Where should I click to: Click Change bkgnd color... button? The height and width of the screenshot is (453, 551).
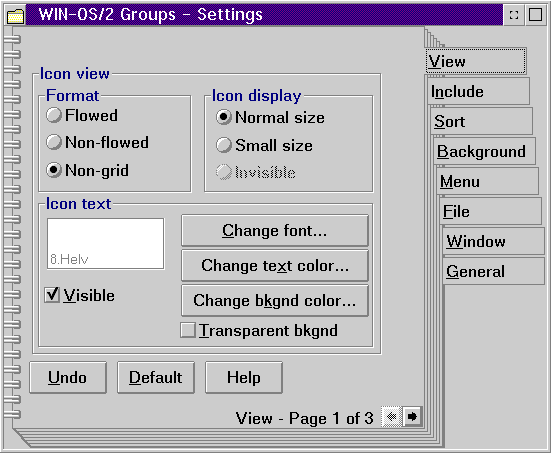coord(275,301)
